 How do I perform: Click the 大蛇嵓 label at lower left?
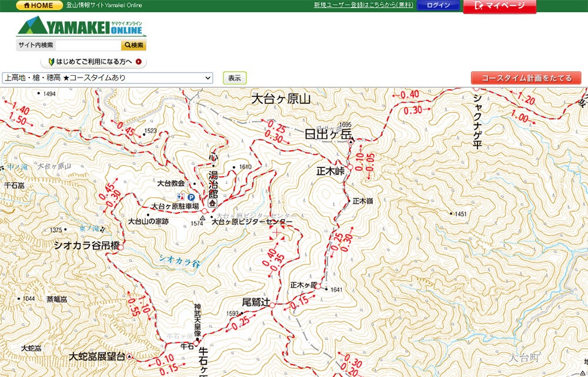tap(32, 348)
